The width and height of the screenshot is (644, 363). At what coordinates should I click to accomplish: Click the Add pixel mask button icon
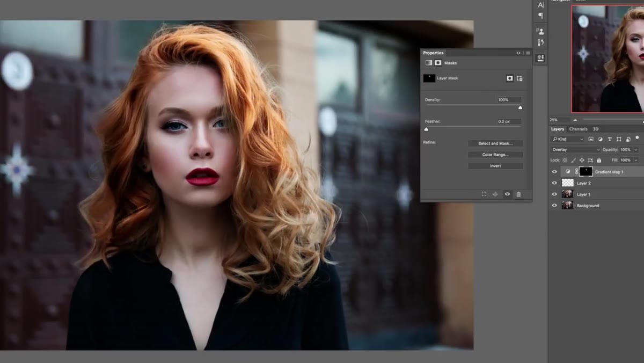[509, 78]
